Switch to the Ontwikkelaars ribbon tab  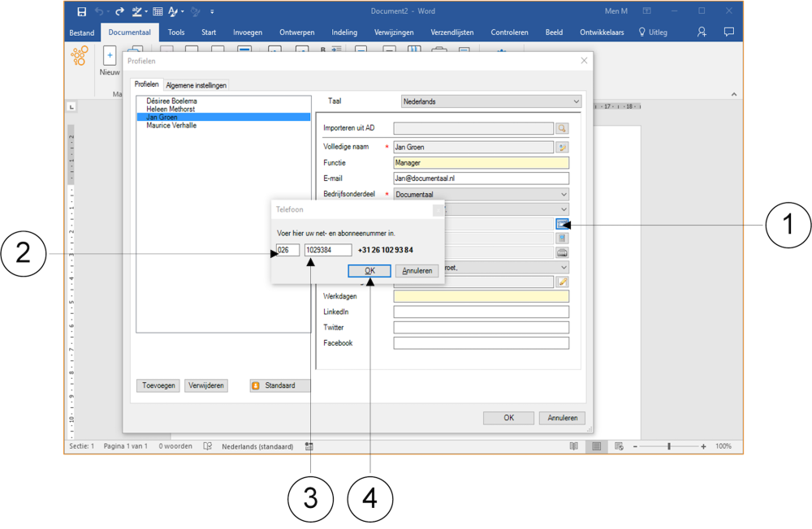[x=602, y=32]
